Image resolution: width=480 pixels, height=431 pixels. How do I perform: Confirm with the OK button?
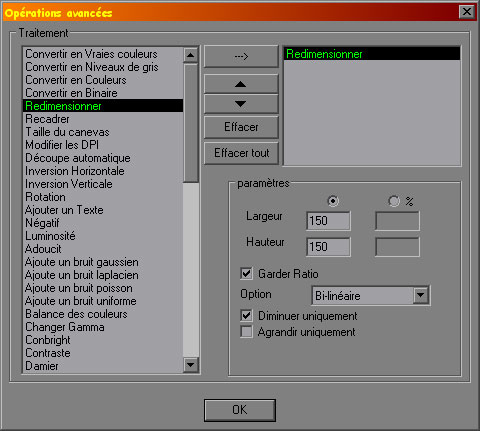tap(240, 410)
